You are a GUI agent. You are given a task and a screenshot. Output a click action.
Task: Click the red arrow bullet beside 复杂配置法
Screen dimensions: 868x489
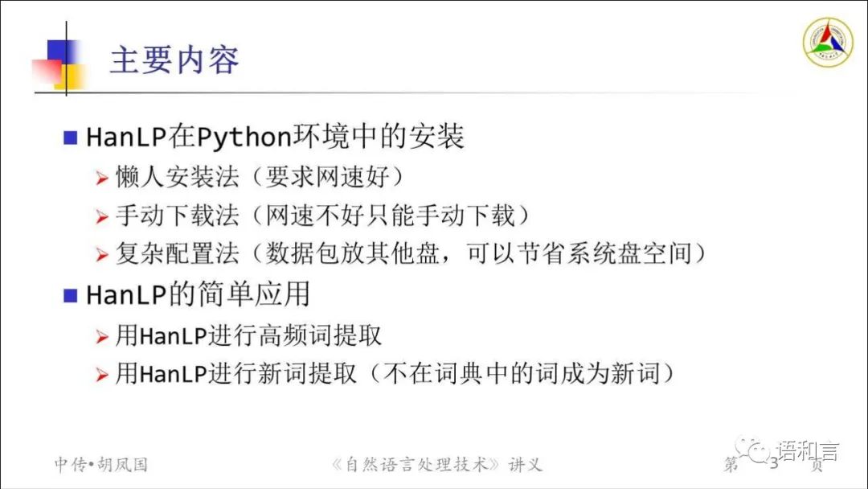(102, 255)
